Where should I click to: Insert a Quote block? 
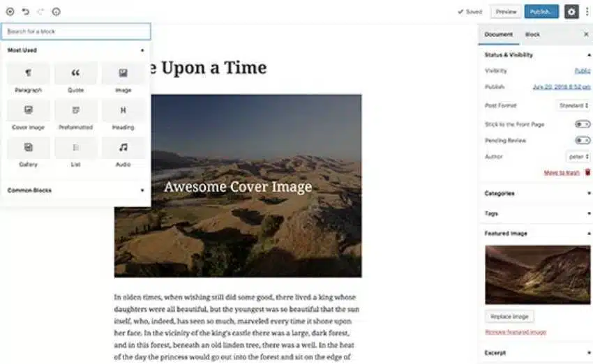(x=75, y=79)
